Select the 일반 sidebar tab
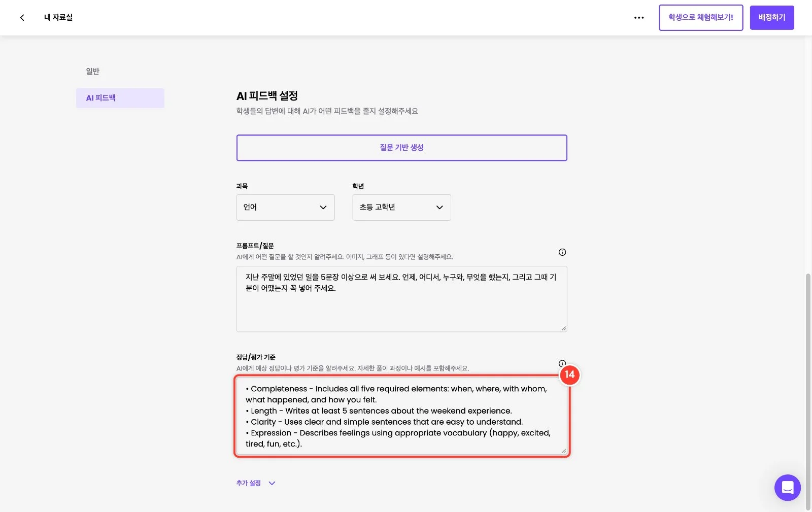812x512 pixels. [x=93, y=71]
